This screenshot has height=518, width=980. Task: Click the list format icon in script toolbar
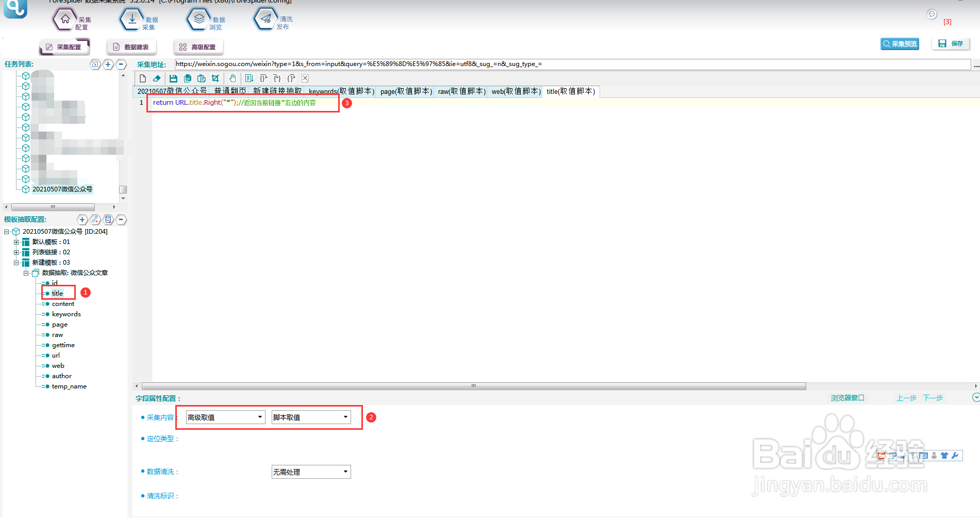click(249, 78)
